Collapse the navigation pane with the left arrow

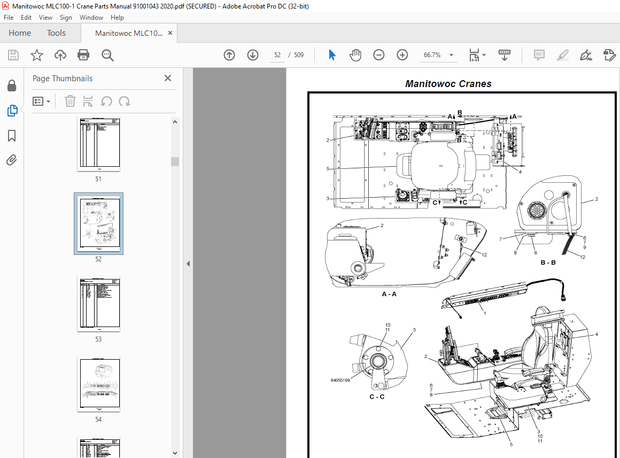[x=188, y=263]
